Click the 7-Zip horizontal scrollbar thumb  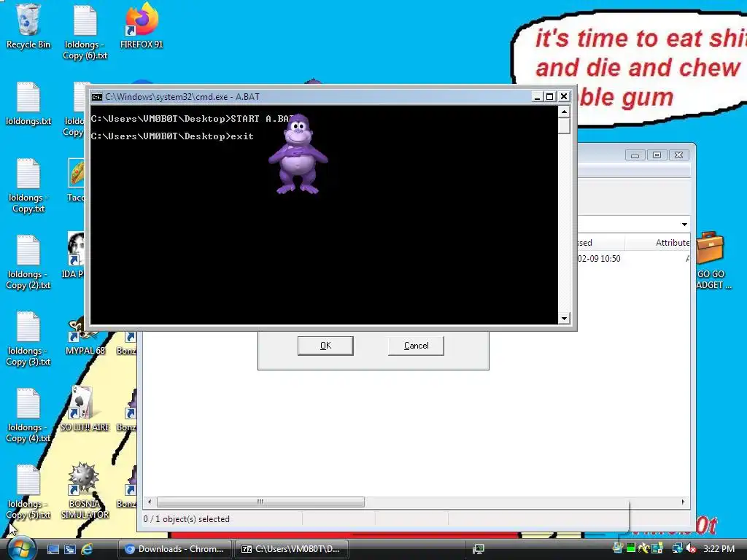click(x=260, y=502)
